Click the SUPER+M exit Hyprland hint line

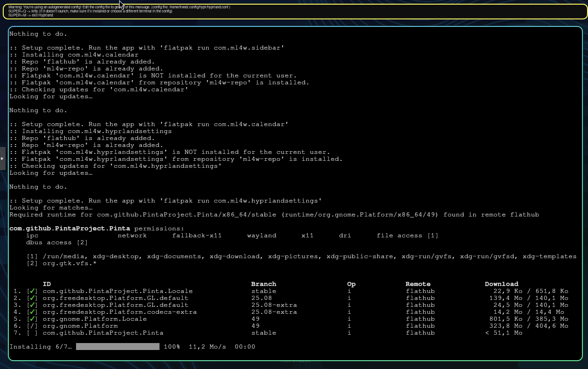(x=31, y=15)
